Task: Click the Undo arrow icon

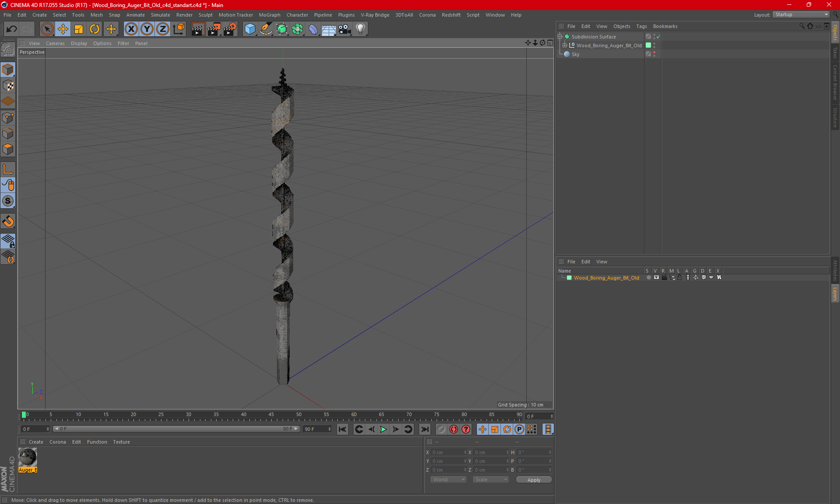Action: pyautogui.click(x=12, y=29)
